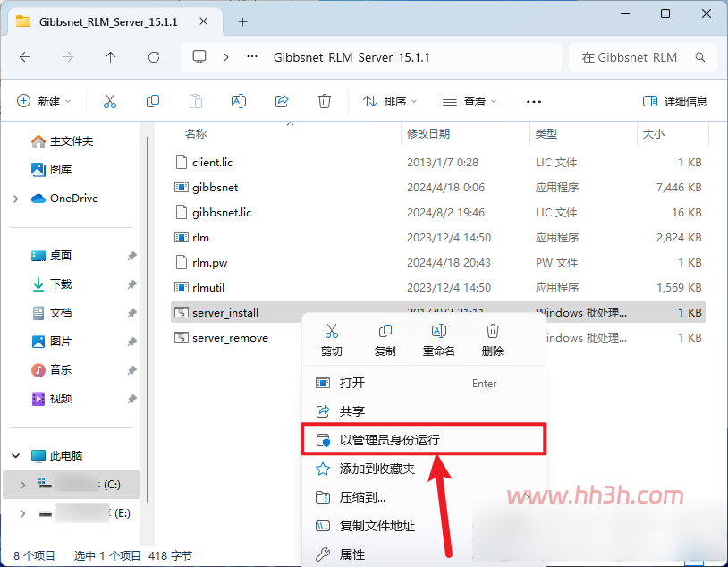
Task: Click context menu 重命名 rename icon
Action: 439,331
